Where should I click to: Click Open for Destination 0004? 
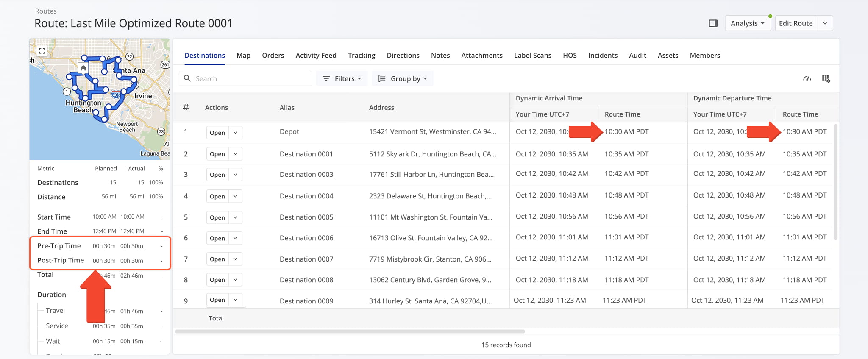click(217, 196)
